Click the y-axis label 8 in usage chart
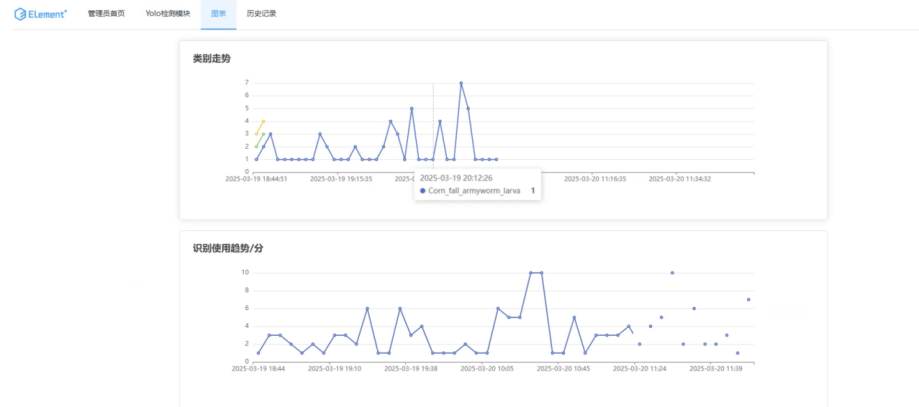Viewport: 919px width, 407px height. [247, 290]
